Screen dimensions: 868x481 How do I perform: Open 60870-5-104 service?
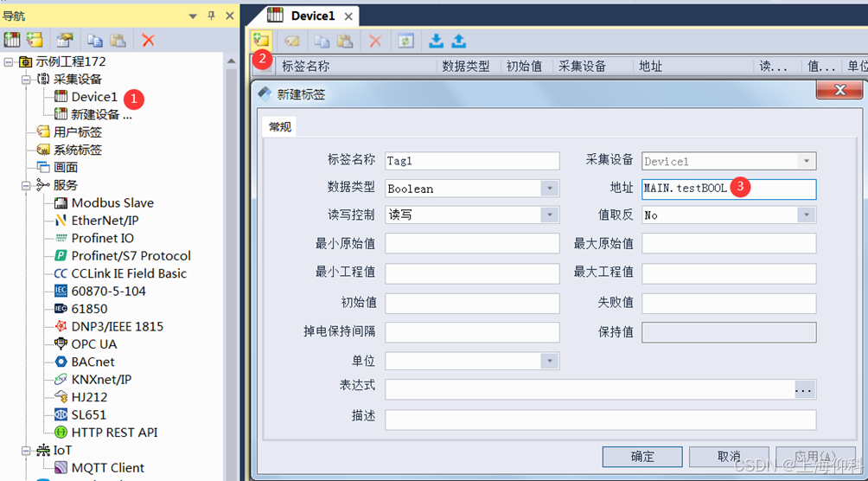tap(100, 291)
